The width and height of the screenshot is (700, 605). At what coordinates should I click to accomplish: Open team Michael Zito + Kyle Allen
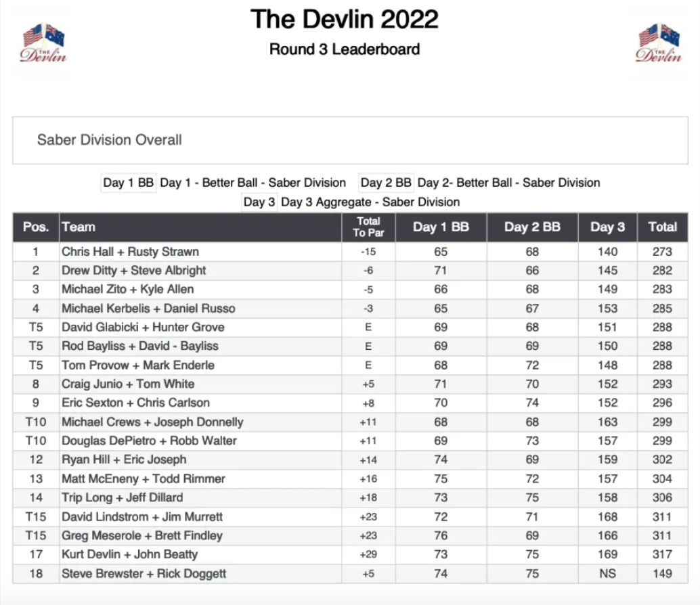coord(128,290)
